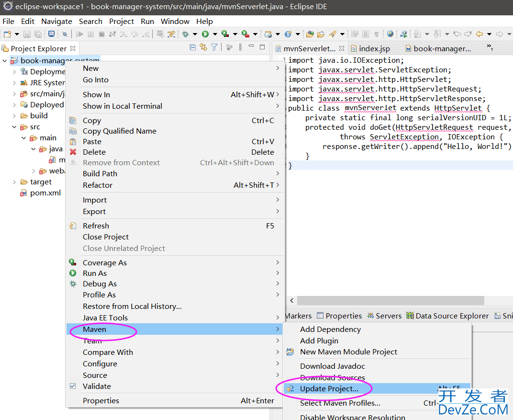Open the Window menu
This screenshot has height=420, width=513.
(x=175, y=21)
